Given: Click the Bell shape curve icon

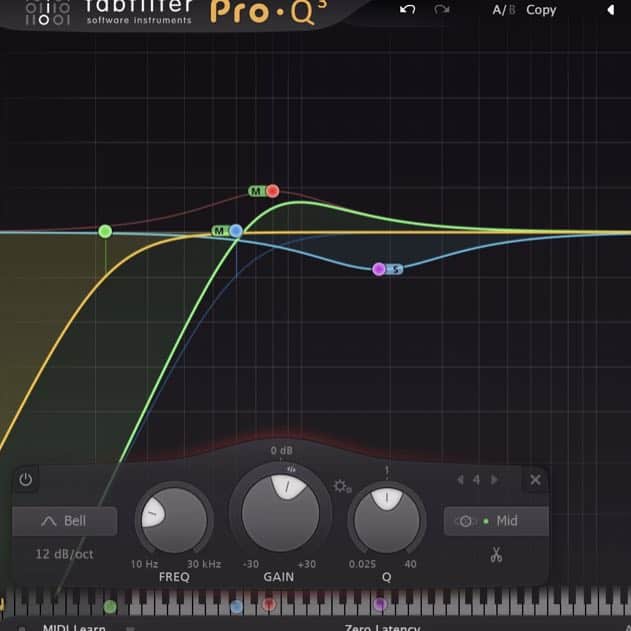Looking at the screenshot, I should tap(49, 522).
